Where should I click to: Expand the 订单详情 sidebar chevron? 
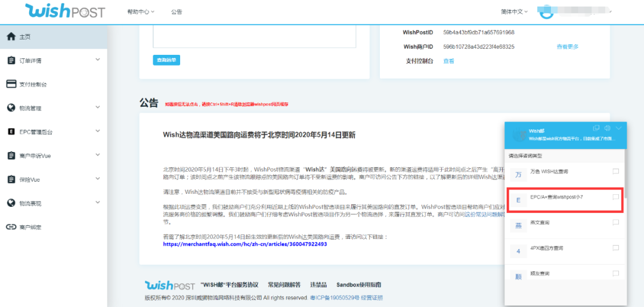click(98, 60)
